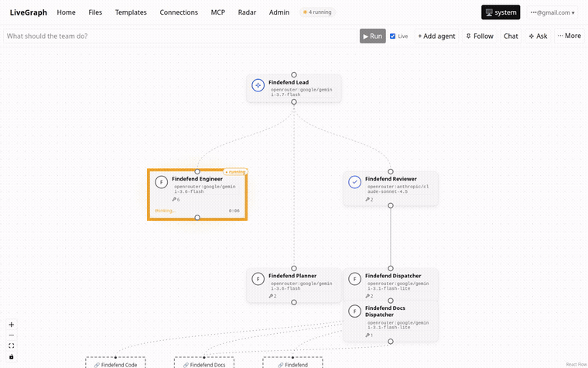Open the Files menu item
Image resolution: width=588 pixels, height=368 pixels.
tap(95, 12)
